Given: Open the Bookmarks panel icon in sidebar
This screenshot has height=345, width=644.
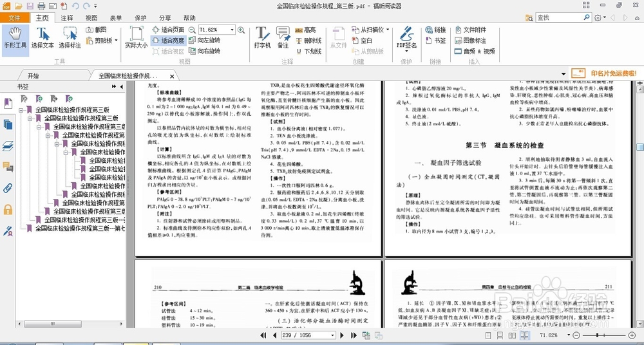Looking at the screenshot, I should point(8,104).
